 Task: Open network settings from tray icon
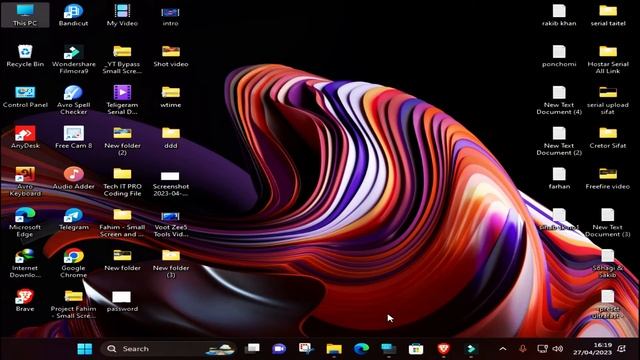pos(542,349)
